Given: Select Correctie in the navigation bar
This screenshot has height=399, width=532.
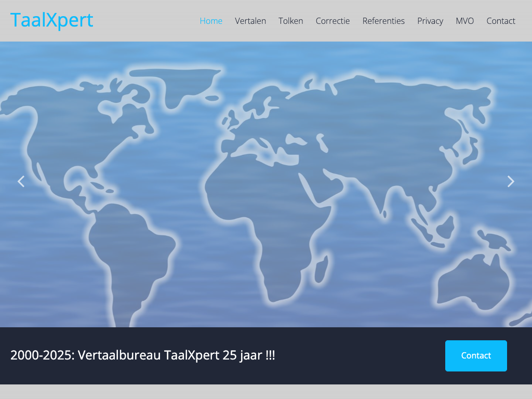Looking at the screenshot, I should pyautogui.click(x=332, y=21).
